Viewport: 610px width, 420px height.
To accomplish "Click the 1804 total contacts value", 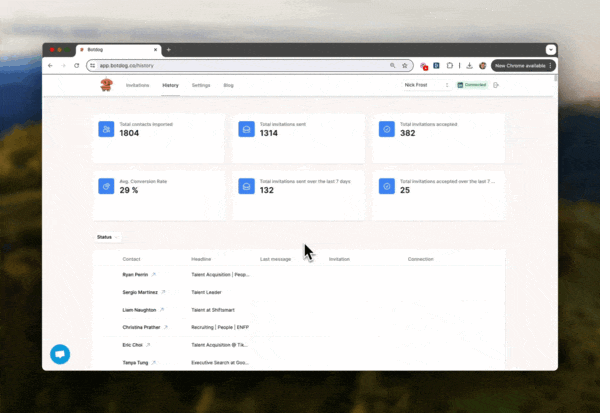I will tap(129, 133).
